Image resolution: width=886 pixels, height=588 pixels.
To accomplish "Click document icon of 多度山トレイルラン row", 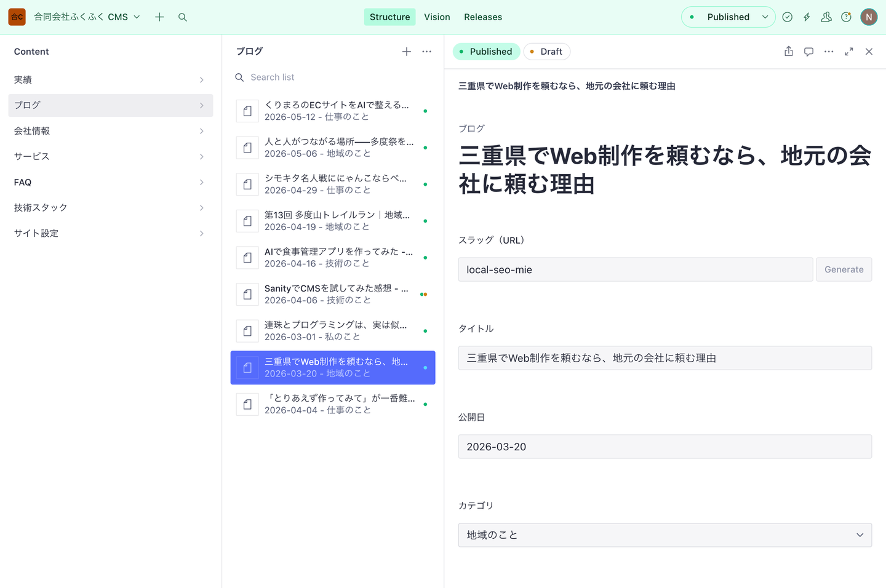I will pos(247,221).
